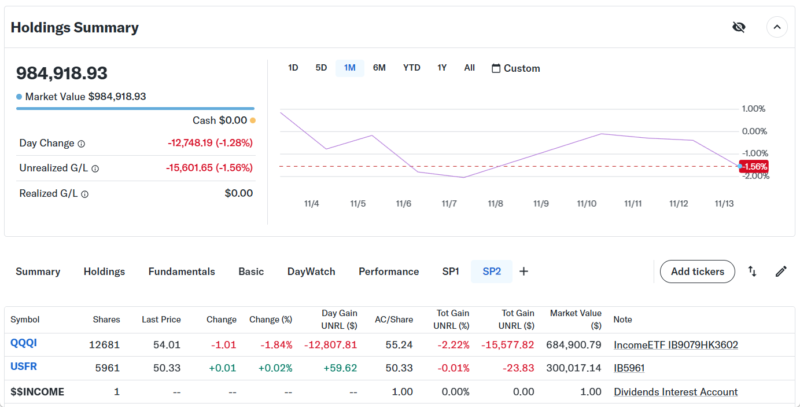Add a new view with plus icon

point(523,271)
